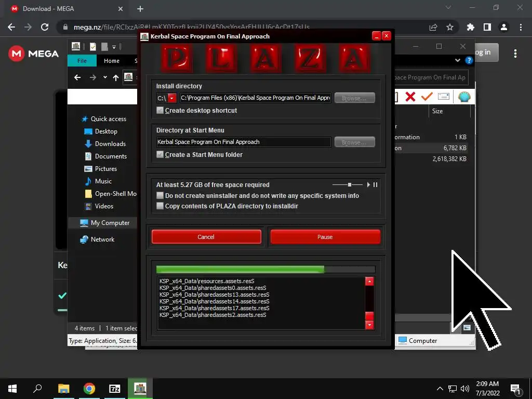
Task: Reload the MEGA page in Chrome
Action: 45,27
